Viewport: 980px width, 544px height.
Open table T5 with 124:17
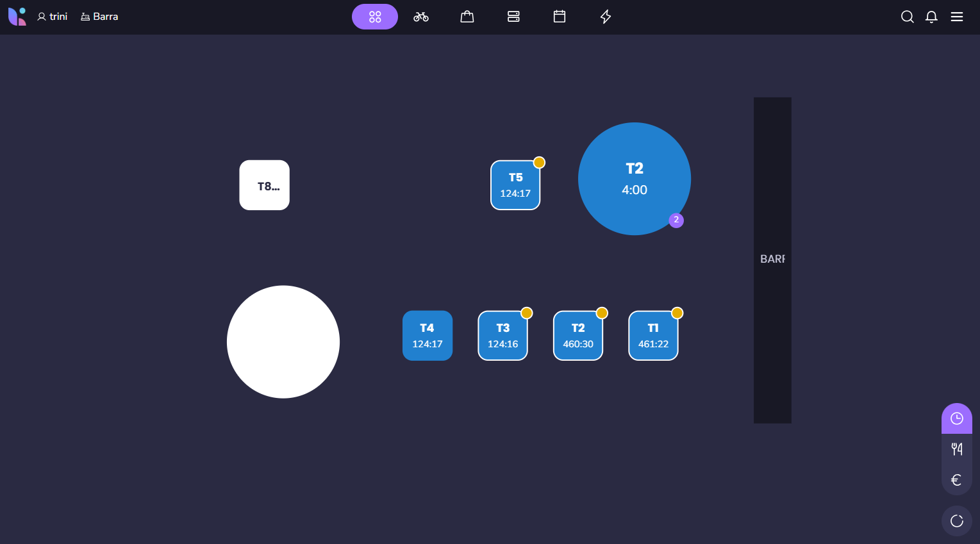tap(515, 185)
